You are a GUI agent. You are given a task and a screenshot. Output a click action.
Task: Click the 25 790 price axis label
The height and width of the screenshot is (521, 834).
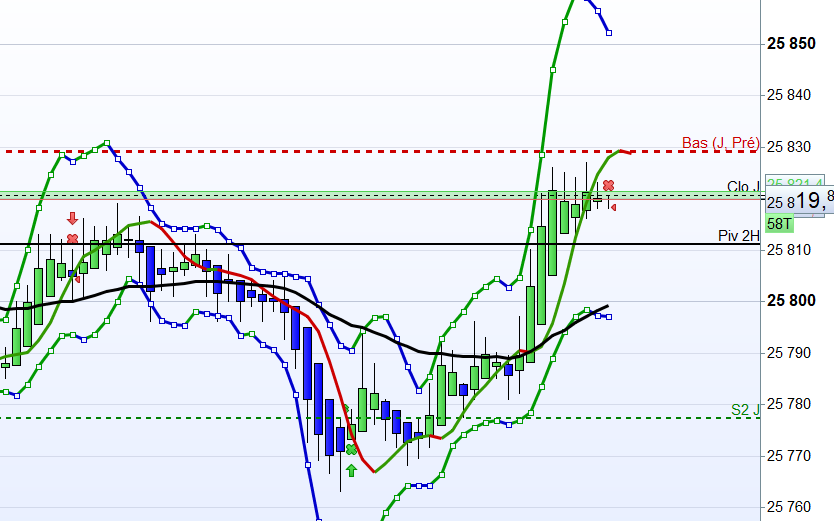[789, 353]
